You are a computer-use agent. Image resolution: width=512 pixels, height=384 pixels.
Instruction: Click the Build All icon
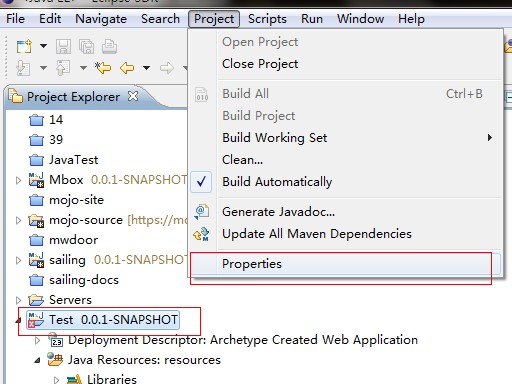[x=202, y=94]
